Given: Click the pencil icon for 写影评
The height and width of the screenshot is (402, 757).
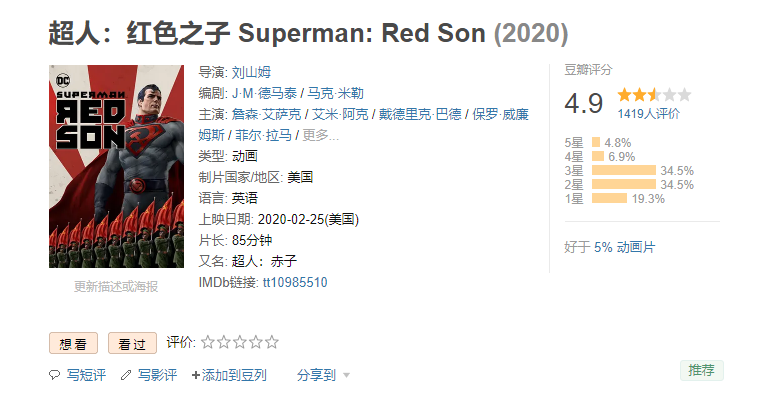Looking at the screenshot, I should click(x=125, y=375).
